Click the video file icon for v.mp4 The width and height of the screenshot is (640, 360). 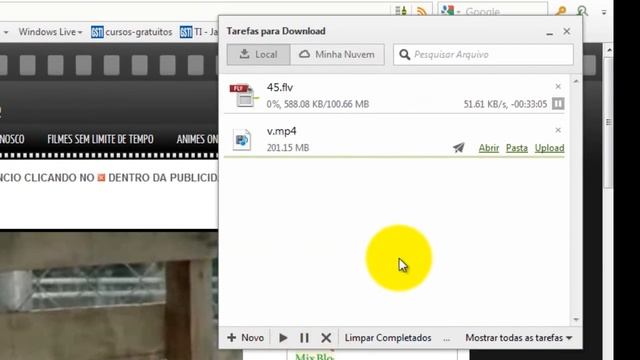(x=242, y=140)
